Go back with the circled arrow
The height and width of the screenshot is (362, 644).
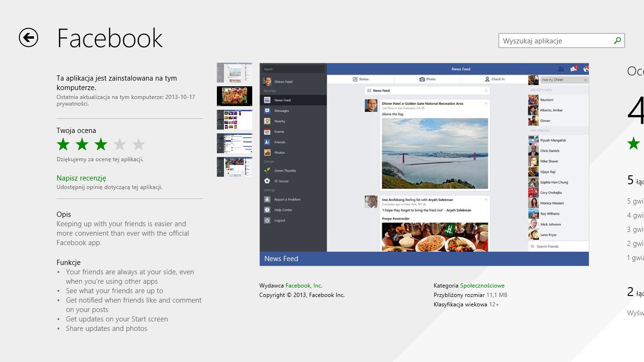tap(28, 37)
